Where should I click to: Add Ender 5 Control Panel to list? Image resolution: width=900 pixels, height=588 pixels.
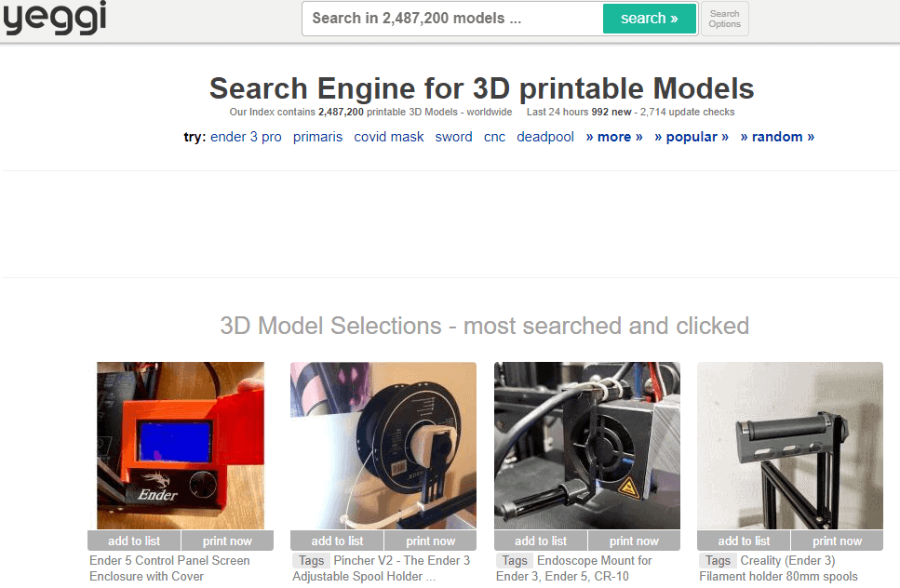click(x=134, y=541)
